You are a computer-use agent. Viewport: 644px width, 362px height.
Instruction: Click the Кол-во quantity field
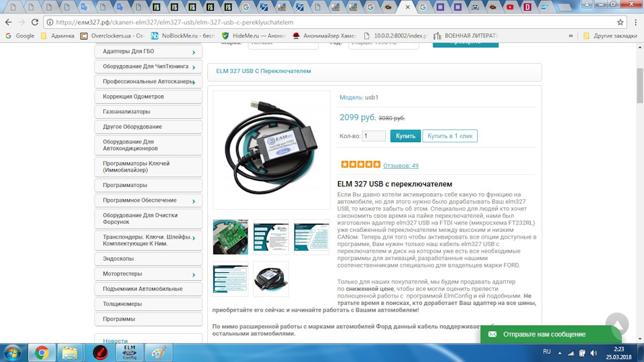tap(374, 136)
